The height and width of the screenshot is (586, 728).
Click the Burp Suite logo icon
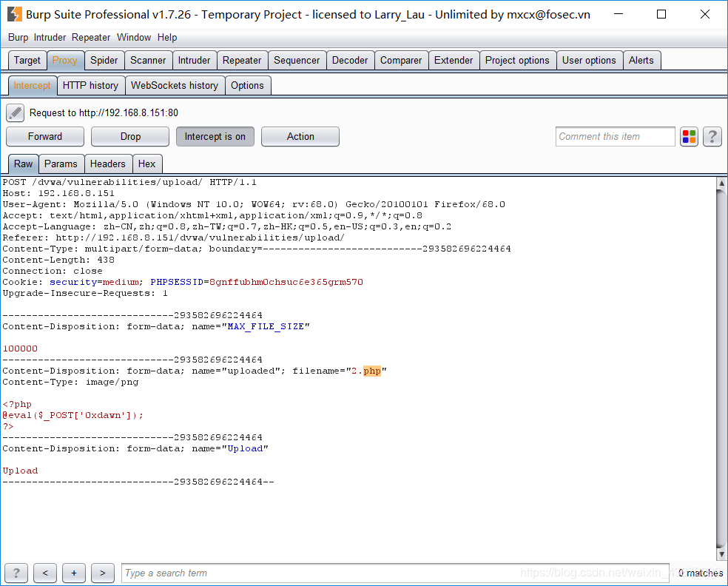coord(14,14)
